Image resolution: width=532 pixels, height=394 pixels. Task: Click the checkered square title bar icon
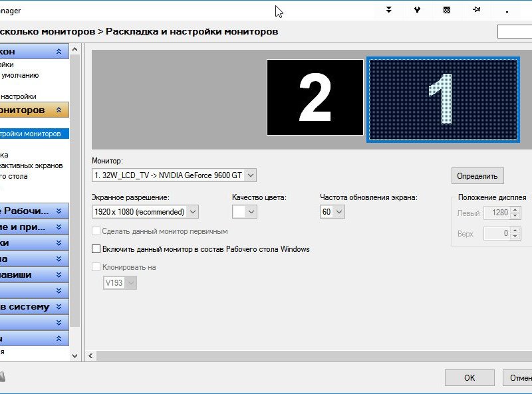coord(447,10)
